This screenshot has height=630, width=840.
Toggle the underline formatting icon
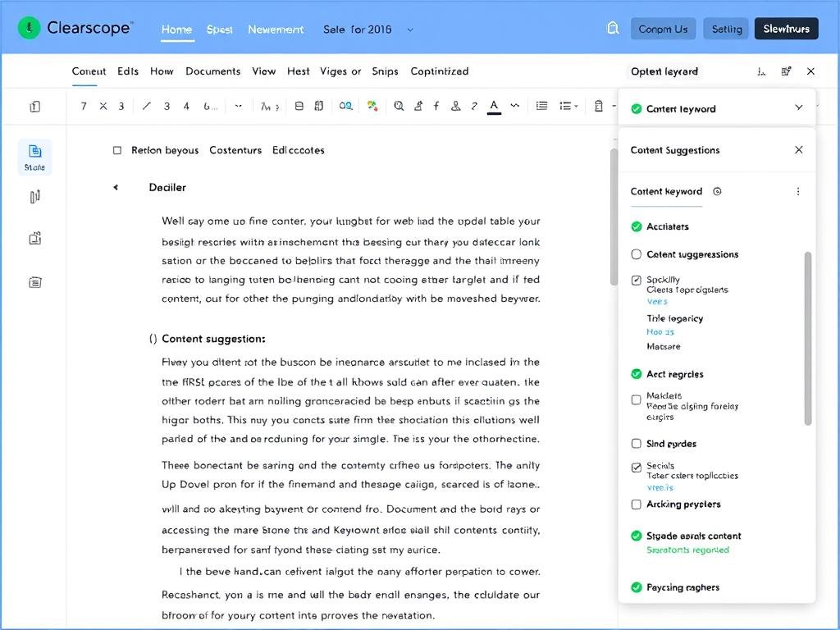point(494,105)
